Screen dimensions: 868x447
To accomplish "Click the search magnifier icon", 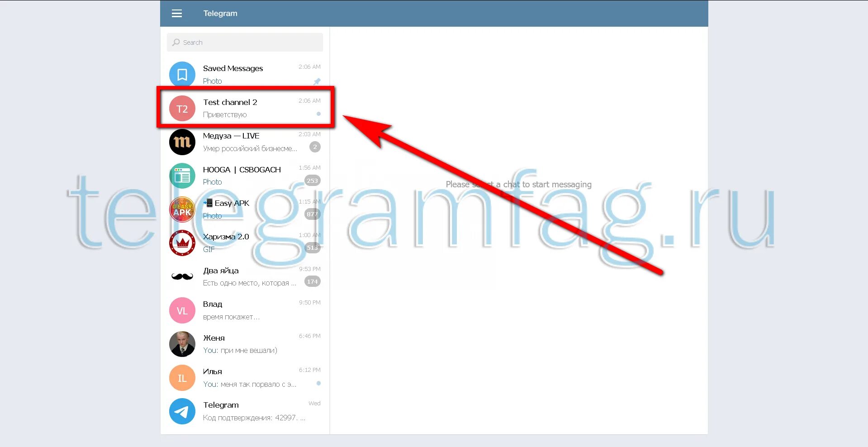I will click(x=176, y=42).
